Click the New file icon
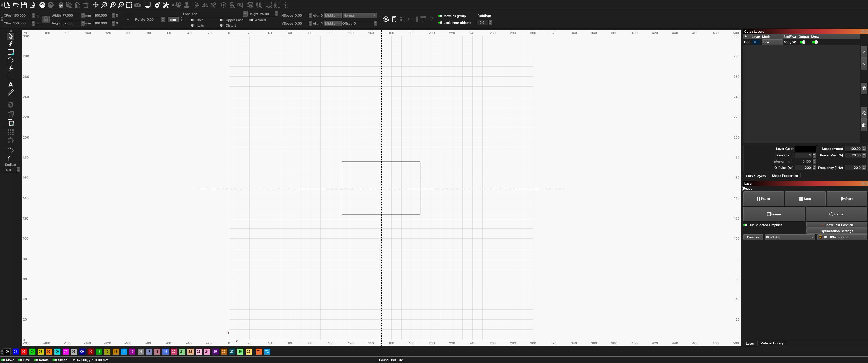 pyautogui.click(x=7, y=5)
